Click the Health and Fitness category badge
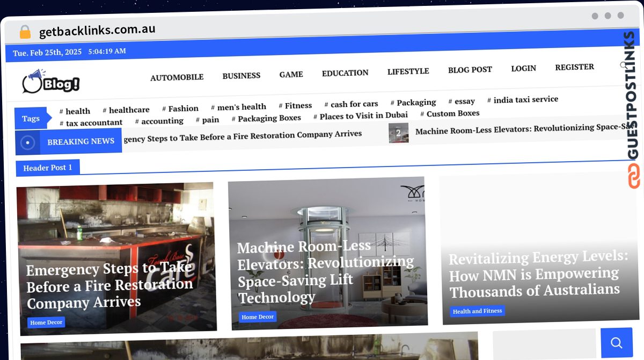The width and height of the screenshot is (644, 360). pos(477,311)
